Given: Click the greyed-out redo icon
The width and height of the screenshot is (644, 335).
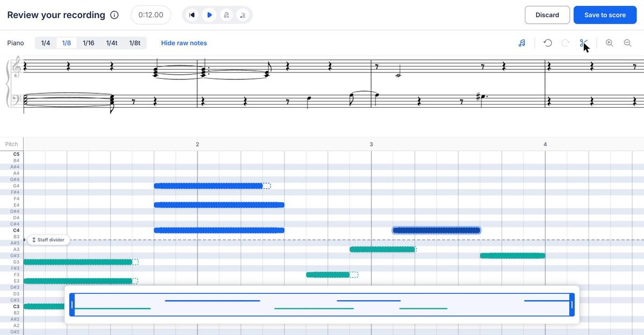Looking at the screenshot, I should pyautogui.click(x=565, y=43).
